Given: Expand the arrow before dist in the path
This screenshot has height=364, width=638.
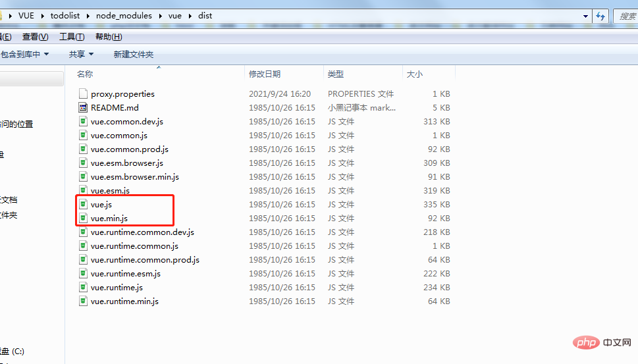Looking at the screenshot, I should (190, 16).
